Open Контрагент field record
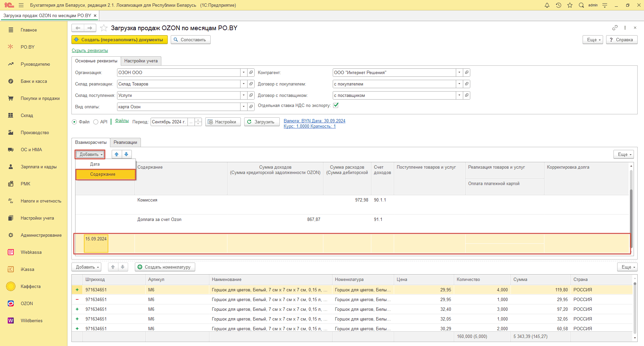The width and height of the screenshot is (644, 346). point(467,72)
